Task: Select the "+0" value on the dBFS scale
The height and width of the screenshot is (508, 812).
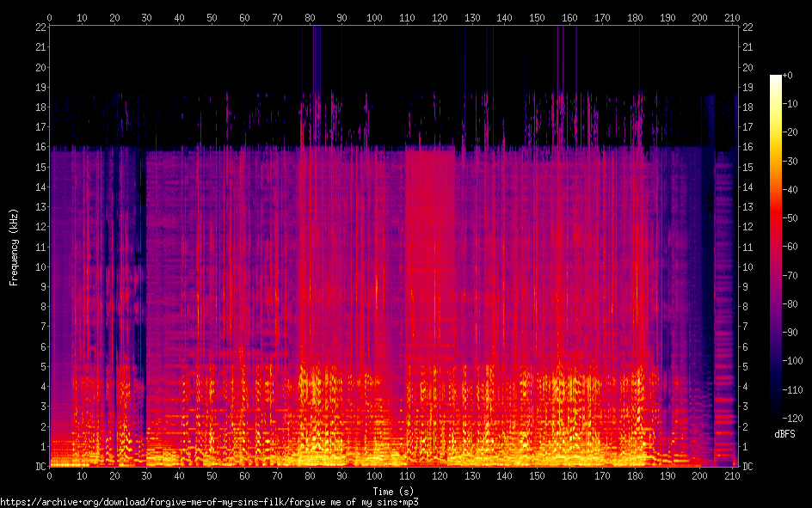Action: (x=788, y=76)
